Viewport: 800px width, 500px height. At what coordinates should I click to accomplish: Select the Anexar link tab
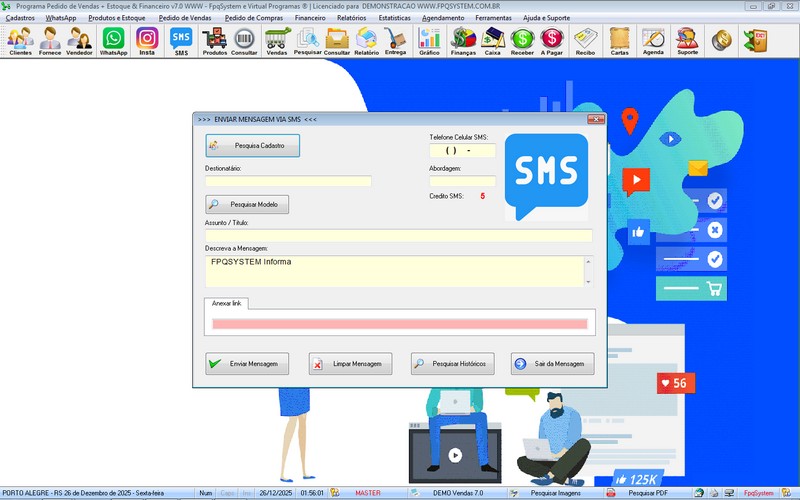point(227,303)
